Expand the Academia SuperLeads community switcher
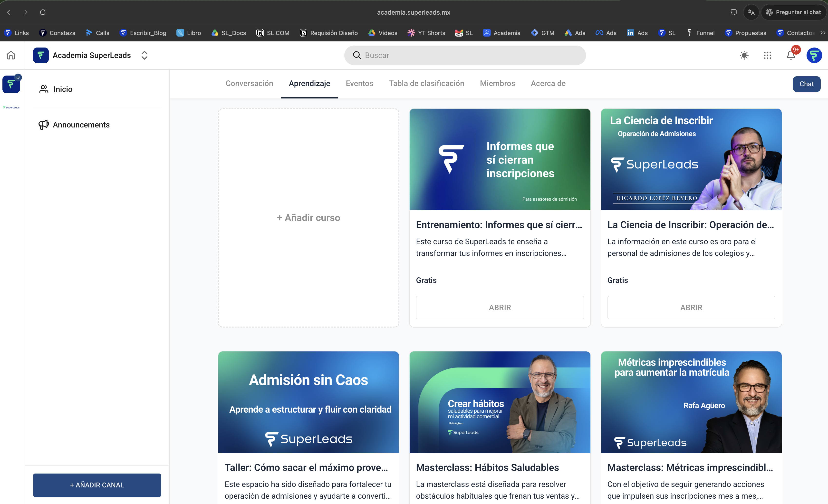The height and width of the screenshot is (504, 828). (144, 55)
